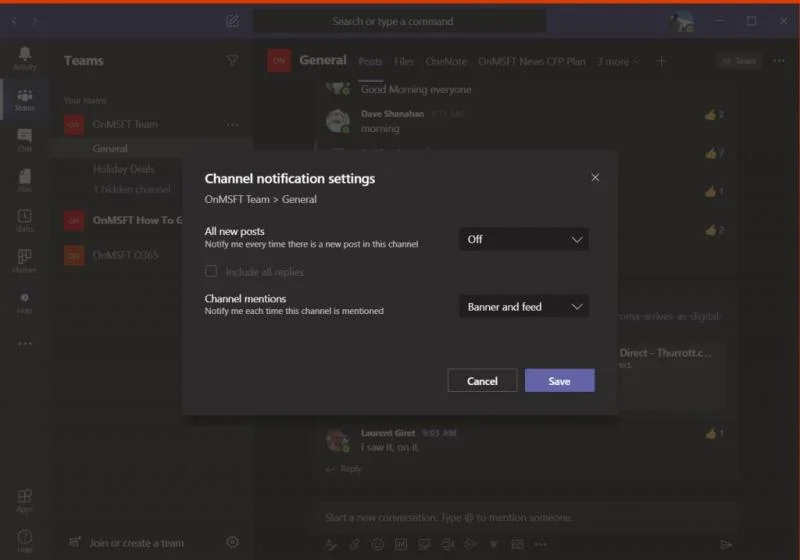Show more apps ellipsis in sidebar
Screen dimensions: 800x560
[24, 344]
